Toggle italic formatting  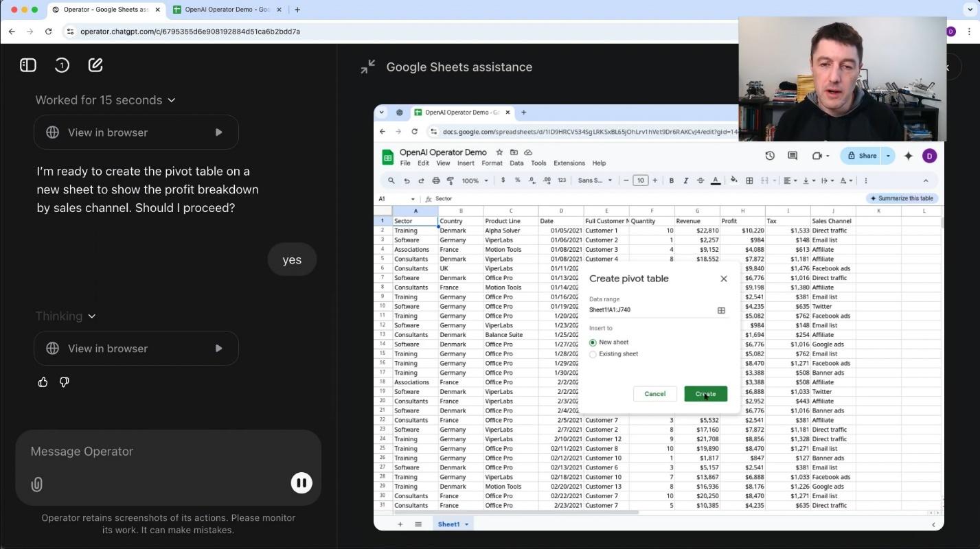(x=685, y=180)
